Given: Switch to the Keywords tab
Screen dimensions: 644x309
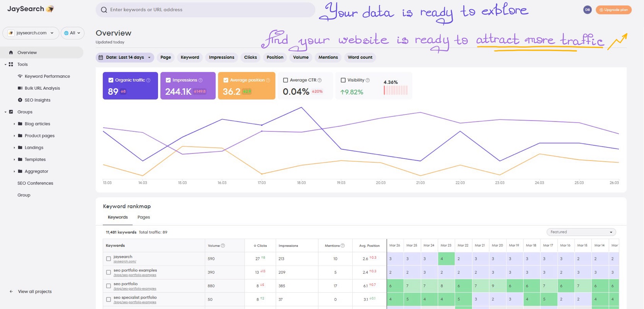Looking at the screenshot, I should click(118, 217).
